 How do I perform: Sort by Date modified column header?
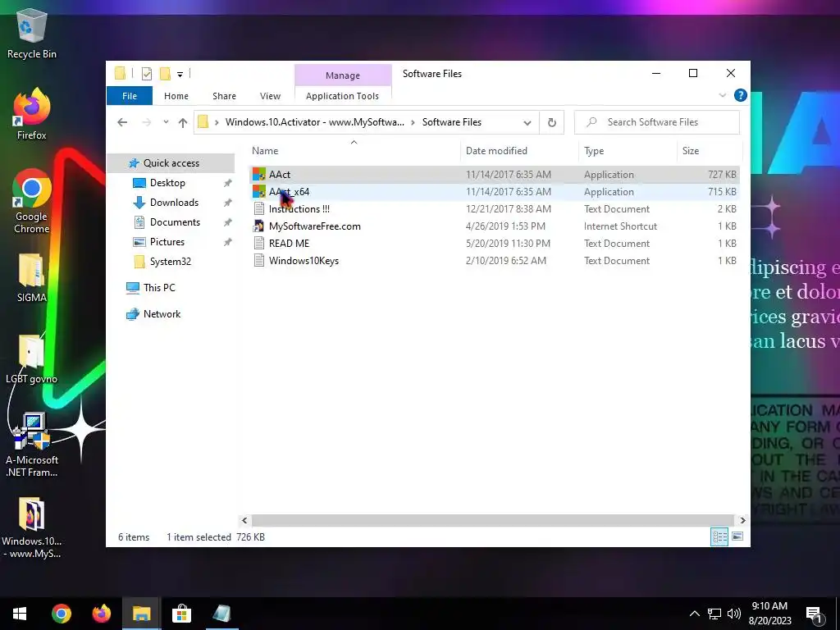pos(519,151)
